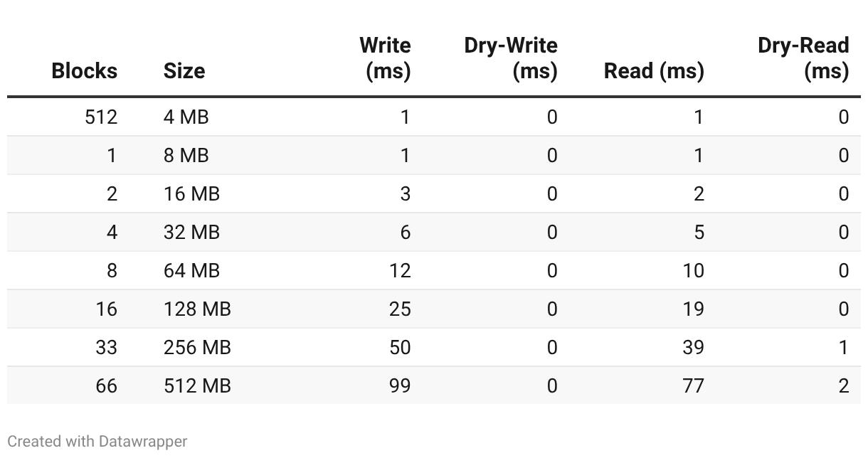The width and height of the screenshot is (868, 458).
Task: Select the 16 MB size cell
Action: tap(192, 193)
